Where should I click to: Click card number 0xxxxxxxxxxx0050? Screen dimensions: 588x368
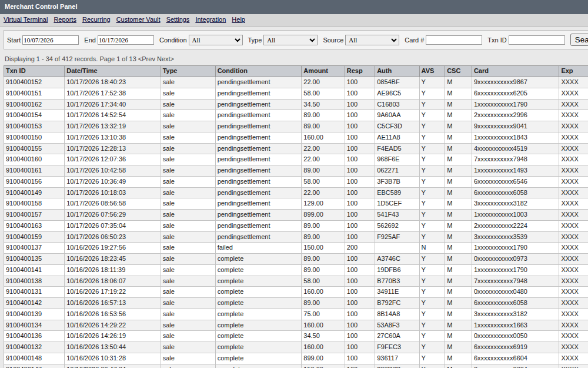coord(500,336)
